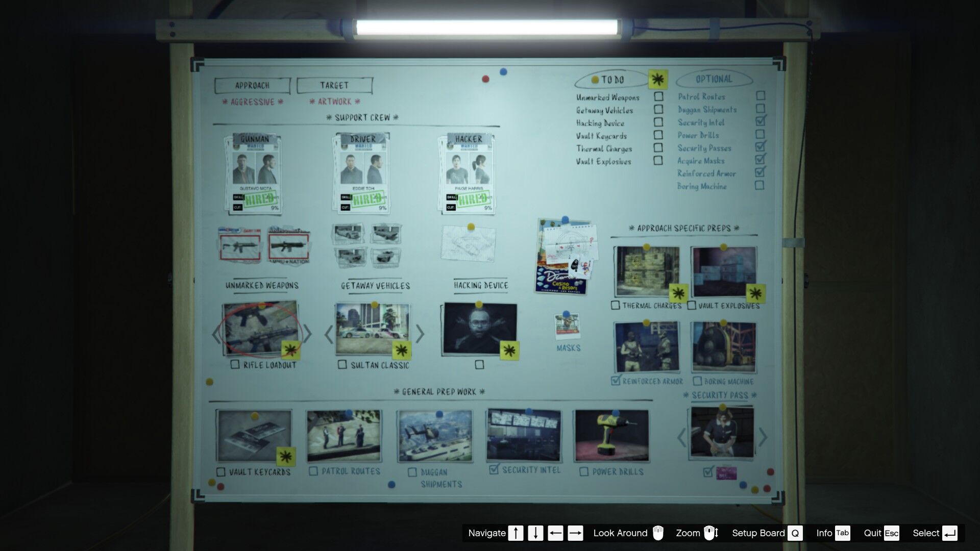
Task: Toggle the Vault Keycards checkbox under photo
Action: coord(220,472)
